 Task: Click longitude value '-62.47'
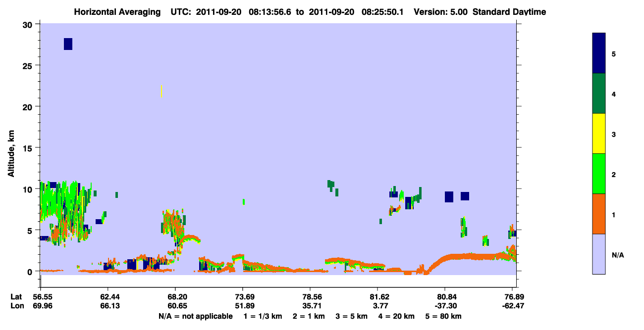513,306
